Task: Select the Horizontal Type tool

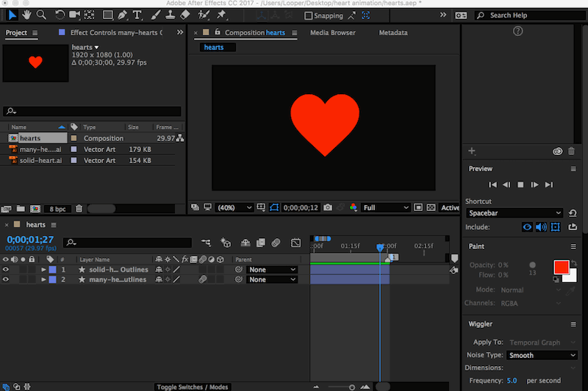Action: point(137,15)
